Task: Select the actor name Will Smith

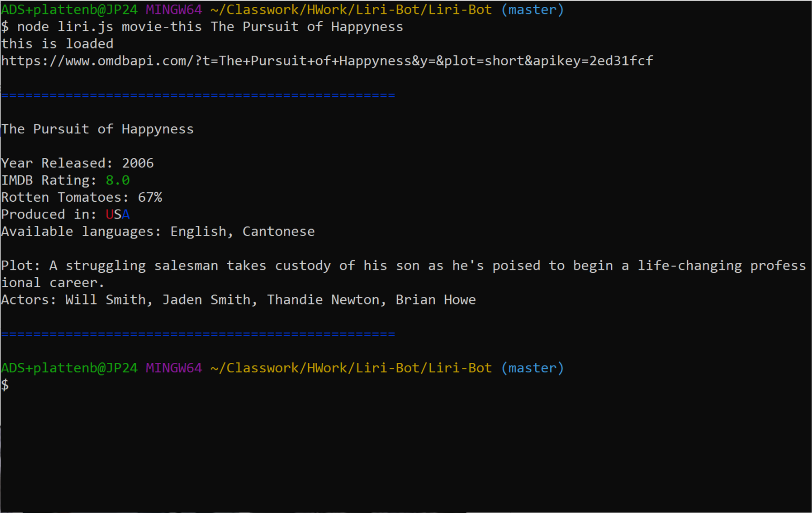Action: 105,299
